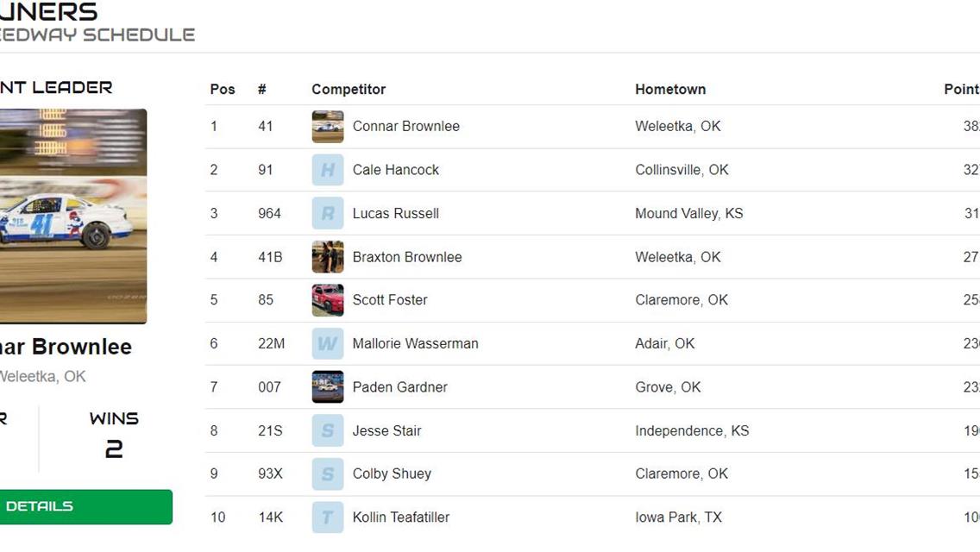Screen dimensions: 980x552
Task: Click the Speedway Schedule heading
Action: [97, 35]
